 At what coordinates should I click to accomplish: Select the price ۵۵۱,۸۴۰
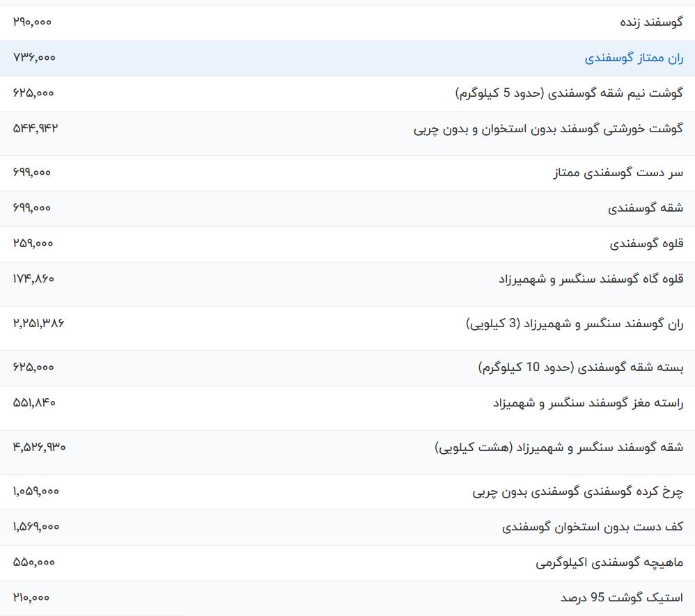(34, 402)
